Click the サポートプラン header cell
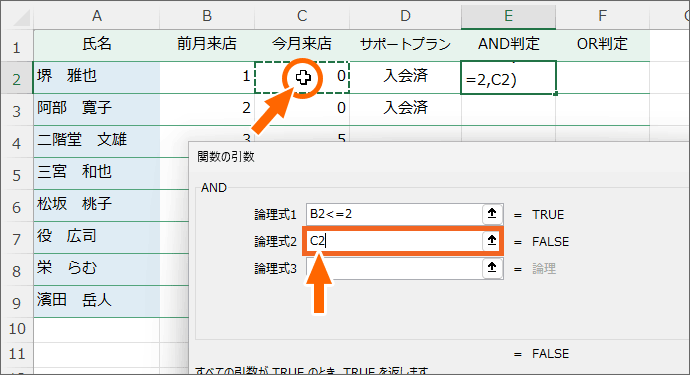 (x=405, y=44)
